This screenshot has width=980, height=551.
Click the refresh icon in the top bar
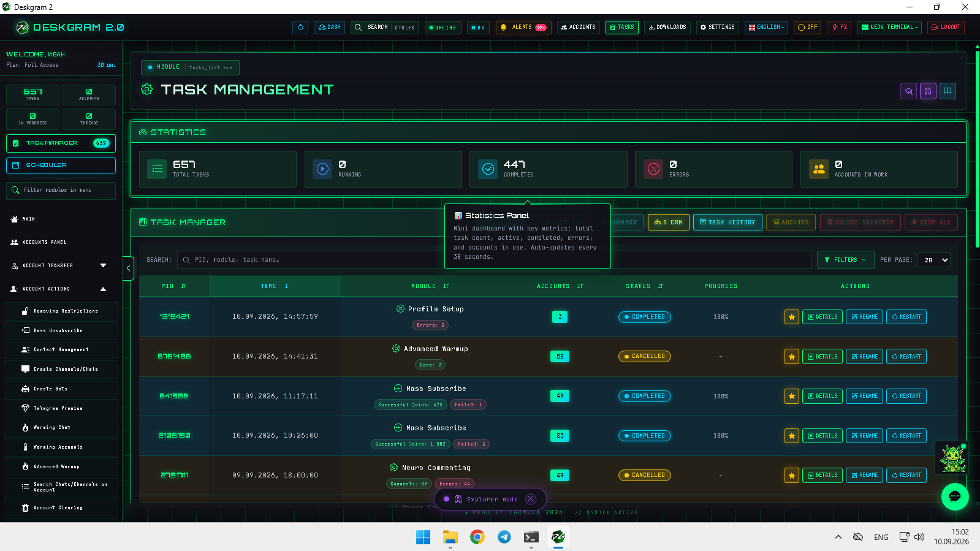(x=300, y=28)
